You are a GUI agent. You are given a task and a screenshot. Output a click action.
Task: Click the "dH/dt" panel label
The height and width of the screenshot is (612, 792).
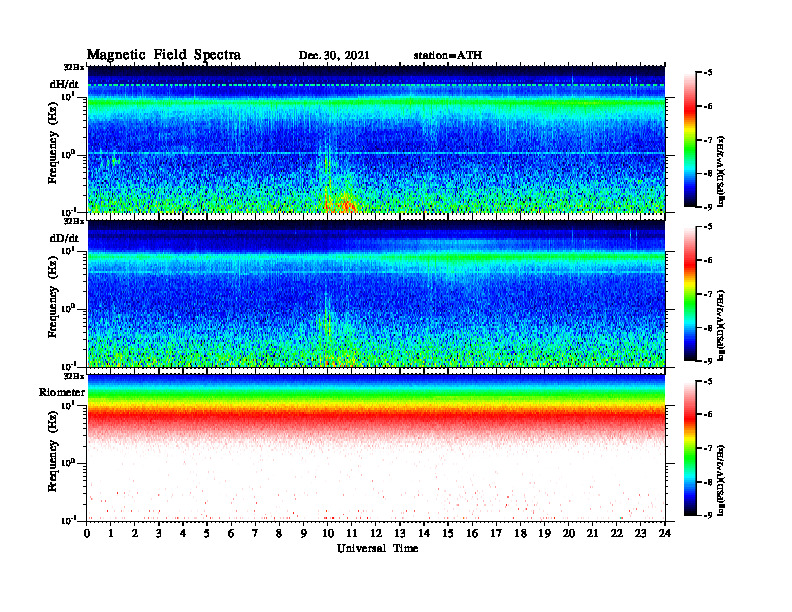point(64,84)
